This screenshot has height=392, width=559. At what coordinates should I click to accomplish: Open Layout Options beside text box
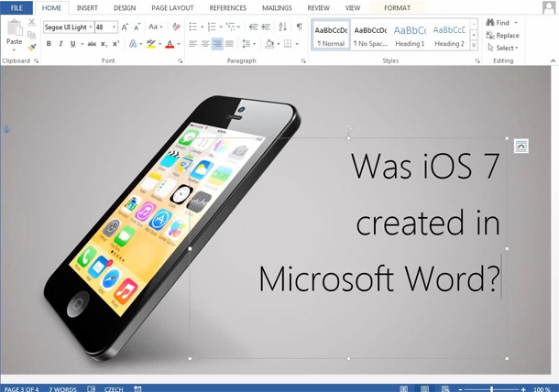(x=521, y=147)
